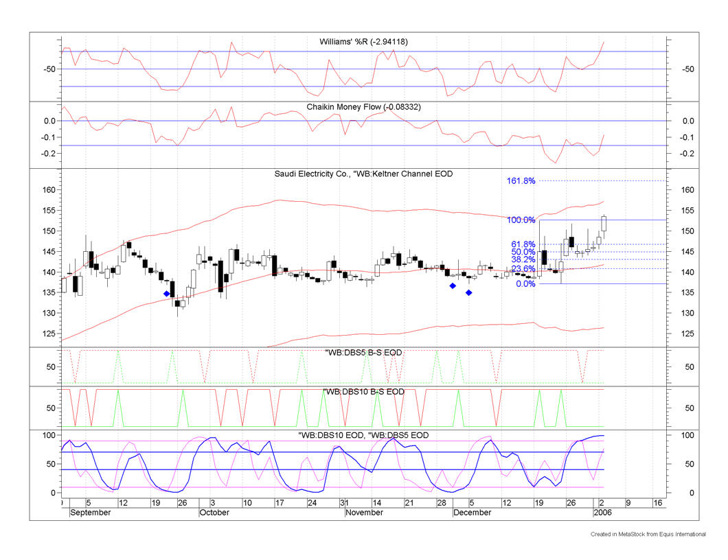Click the September month label
The height and width of the screenshot is (560, 728).
[x=91, y=513]
